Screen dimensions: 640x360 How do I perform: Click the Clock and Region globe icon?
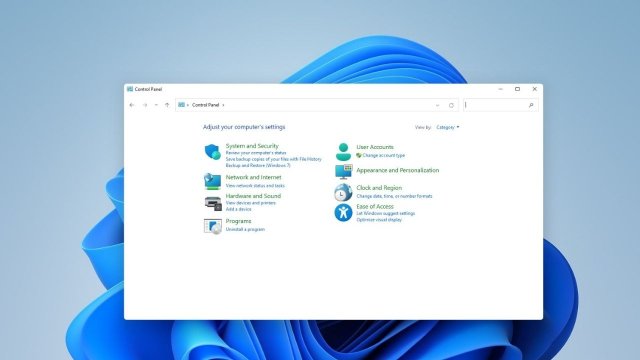[343, 192]
